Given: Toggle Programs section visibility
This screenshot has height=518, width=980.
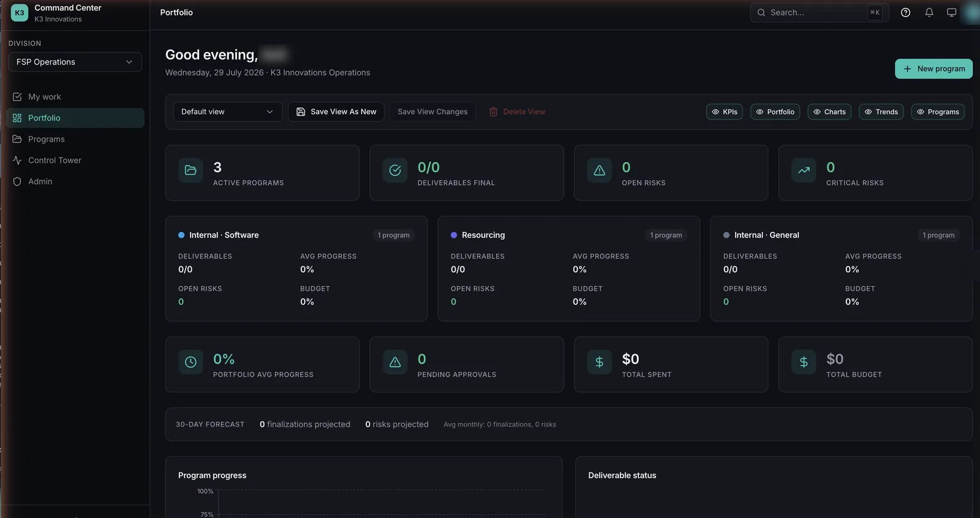Looking at the screenshot, I should pos(938,112).
